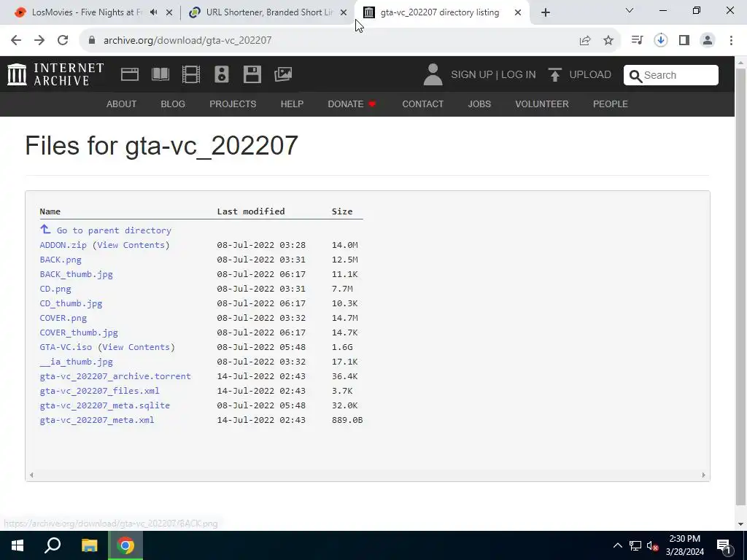Click the search magnifier icon
Viewport: 747px width, 560px height.
pos(635,76)
